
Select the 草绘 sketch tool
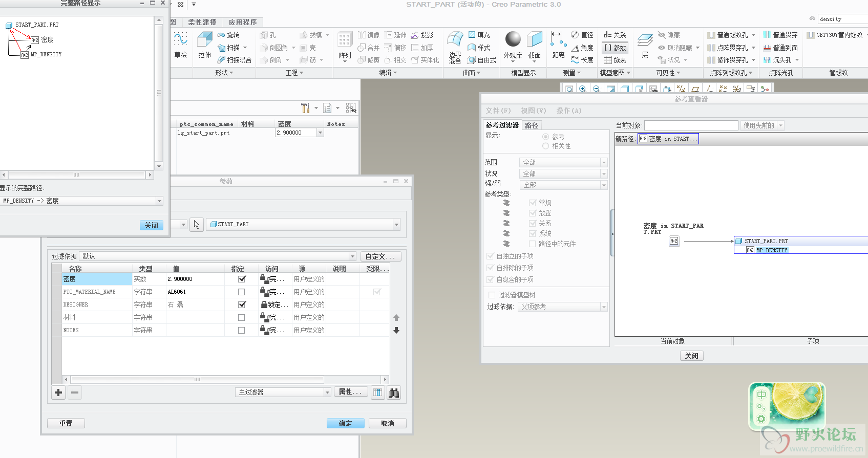pyautogui.click(x=180, y=45)
